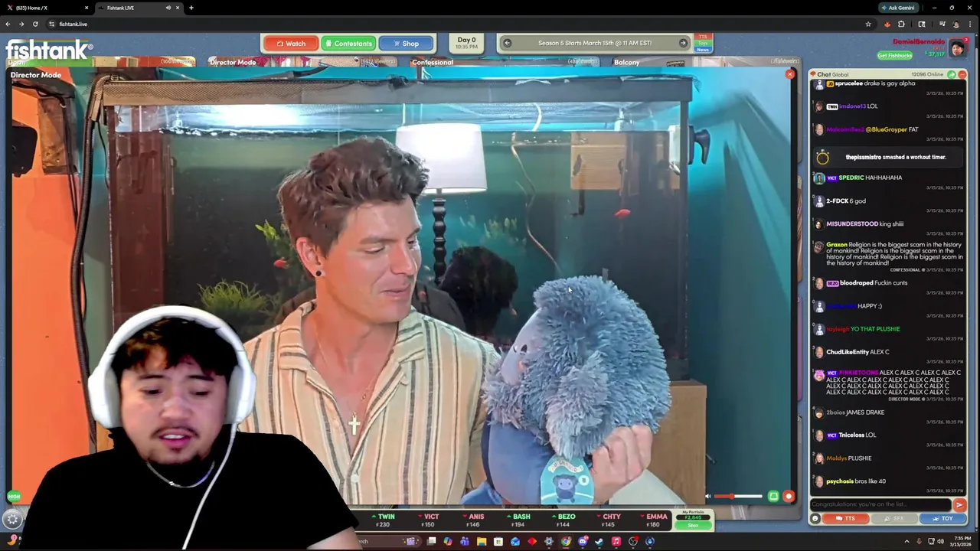The height and width of the screenshot is (551, 980).
Task: Select the News tab beside the announcement banner
Action: click(703, 49)
